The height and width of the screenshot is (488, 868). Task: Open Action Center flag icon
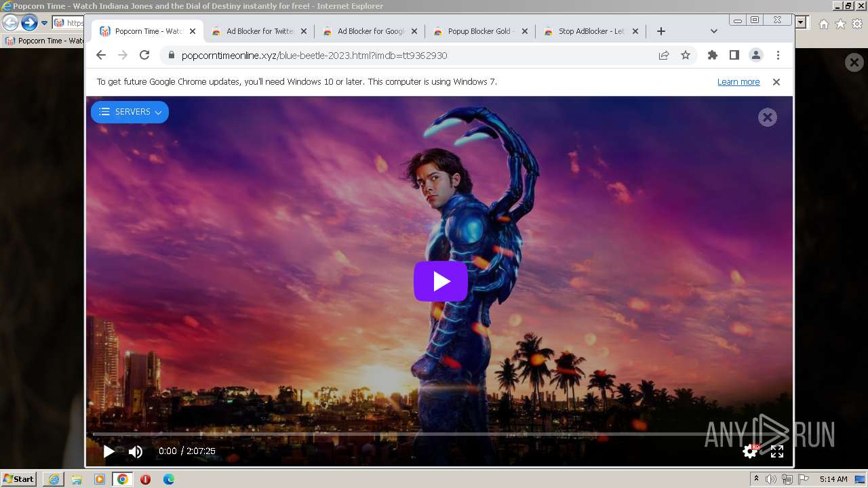804,479
